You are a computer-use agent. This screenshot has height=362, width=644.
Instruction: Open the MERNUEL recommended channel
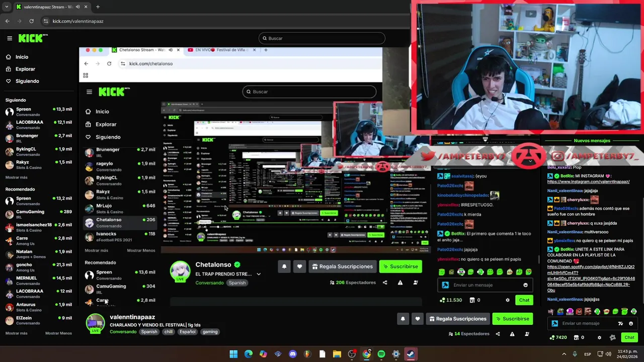[38, 281]
